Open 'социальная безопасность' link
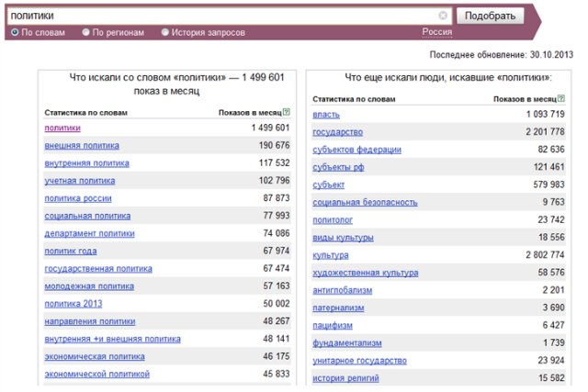The image size is (588, 392). click(x=366, y=203)
